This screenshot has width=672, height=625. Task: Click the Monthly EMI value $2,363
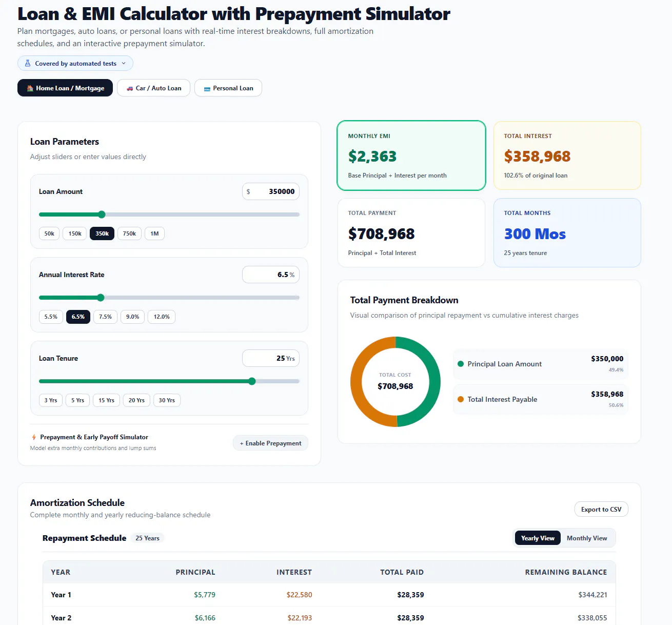pyautogui.click(x=372, y=156)
